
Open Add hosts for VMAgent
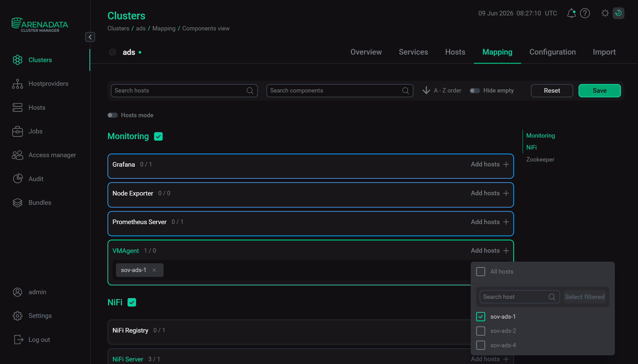pyautogui.click(x=490, y=251)
